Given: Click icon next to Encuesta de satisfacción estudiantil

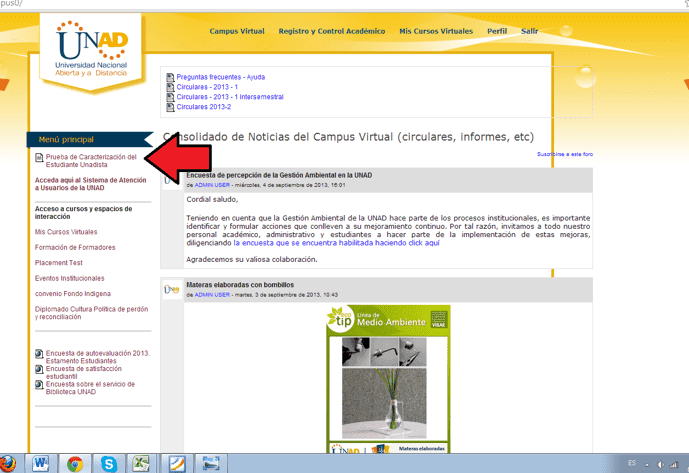Looking at the screenshot, I should tap(39, 369).
